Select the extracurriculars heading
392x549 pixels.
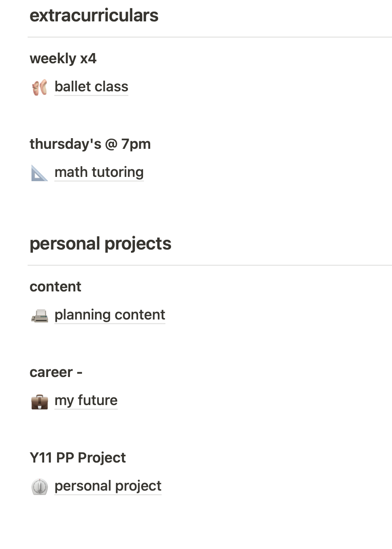tap(94, 15)
